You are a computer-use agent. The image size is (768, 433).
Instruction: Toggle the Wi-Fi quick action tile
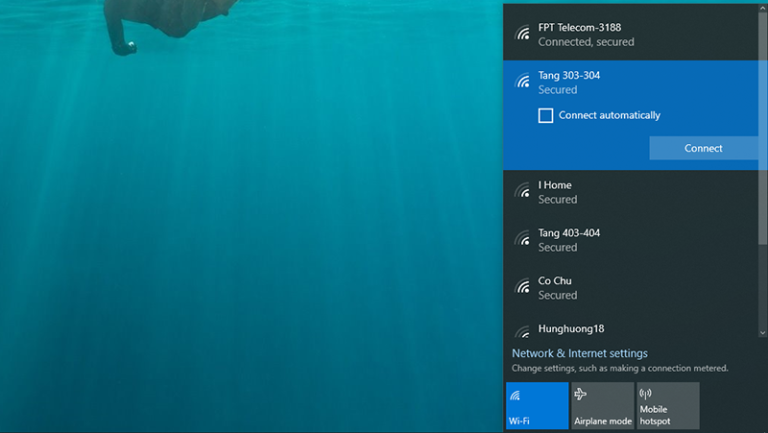tap(536, 406)
